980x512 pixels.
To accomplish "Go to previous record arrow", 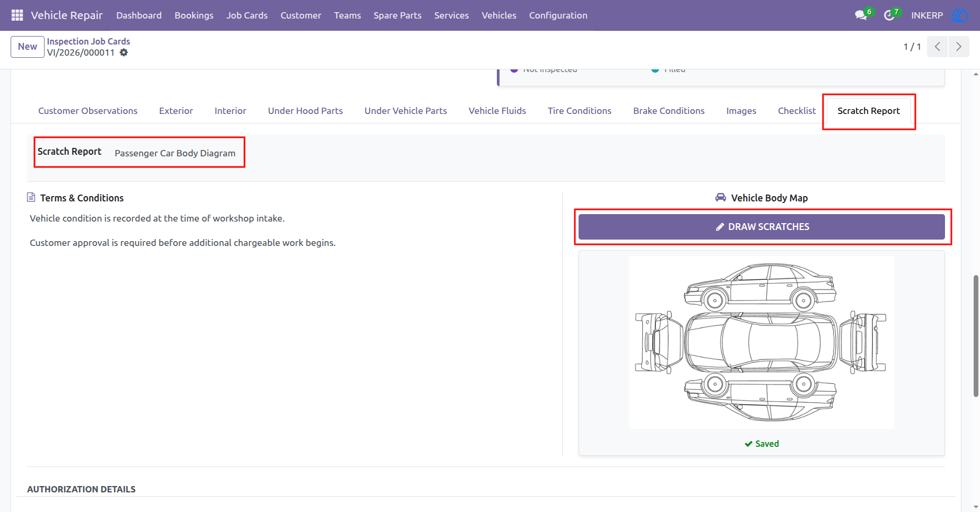I will tap(937, 47).
